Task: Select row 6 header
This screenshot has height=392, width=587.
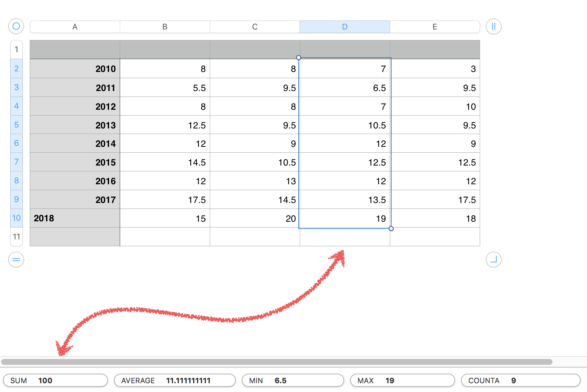Action: pos(17,143)
